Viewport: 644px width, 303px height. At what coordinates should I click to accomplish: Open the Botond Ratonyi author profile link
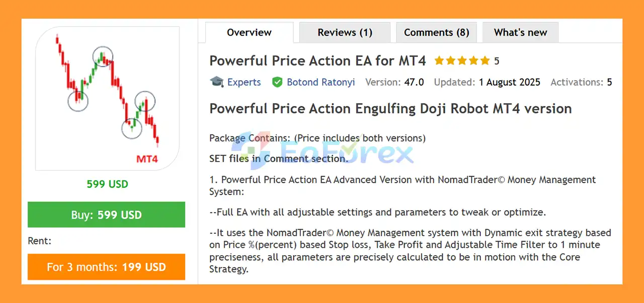(320, 82)
